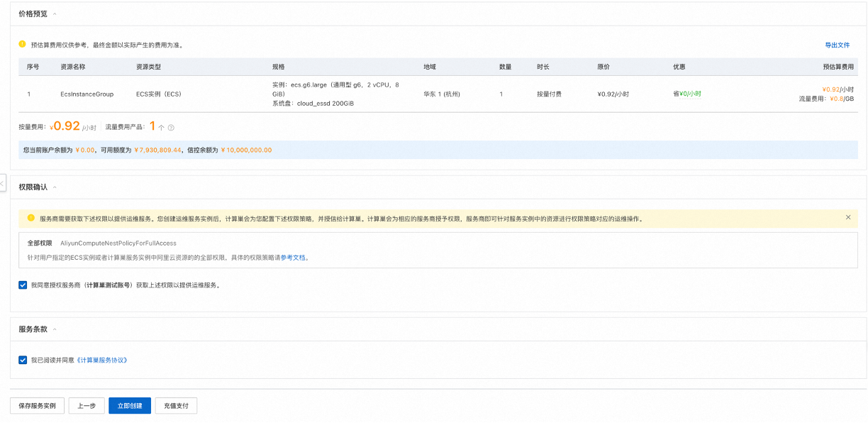Click the 资源名称 column header

click(x=73, y=67)
